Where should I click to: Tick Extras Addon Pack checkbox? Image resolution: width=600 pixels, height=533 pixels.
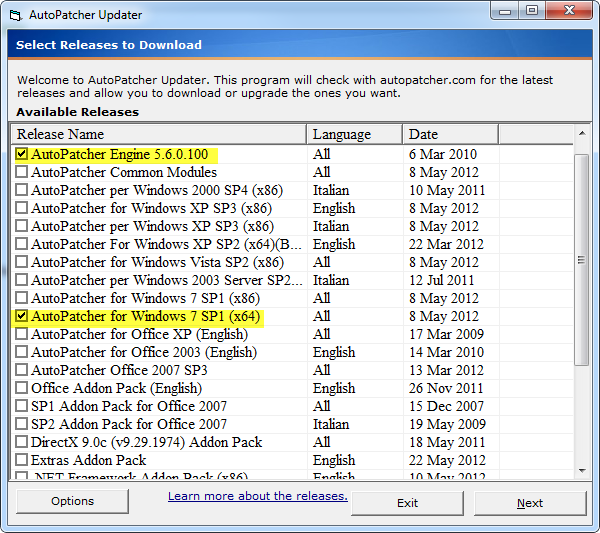coord(21,460)
